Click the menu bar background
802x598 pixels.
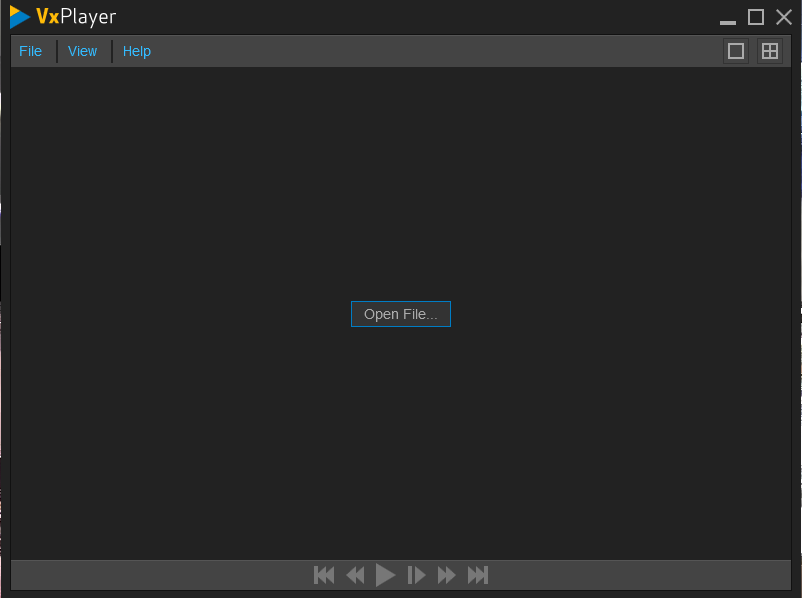click(400, 51)
